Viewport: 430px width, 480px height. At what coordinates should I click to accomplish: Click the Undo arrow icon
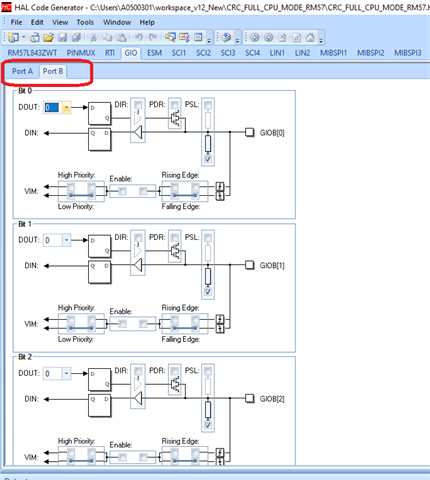coord(139,37)
